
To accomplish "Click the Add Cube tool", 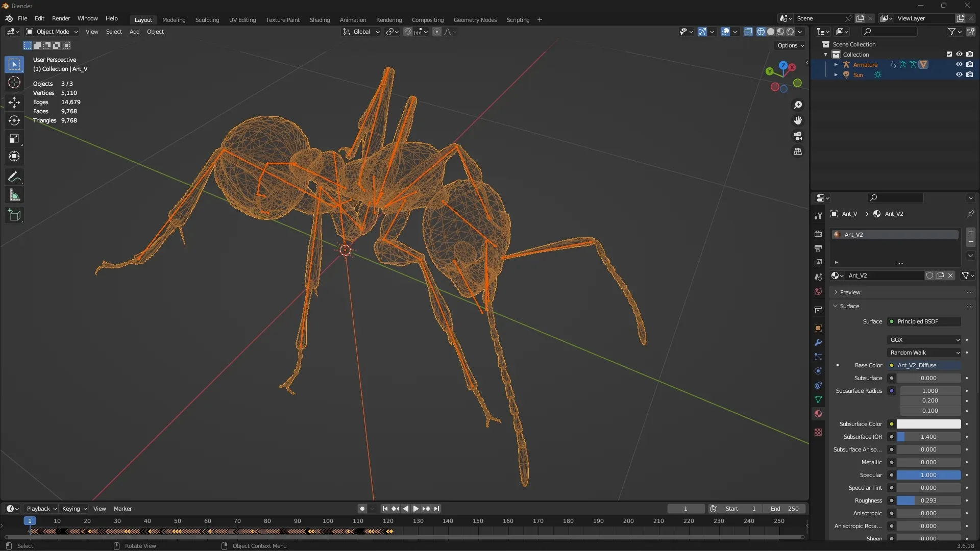I will (x=14, y=215).
